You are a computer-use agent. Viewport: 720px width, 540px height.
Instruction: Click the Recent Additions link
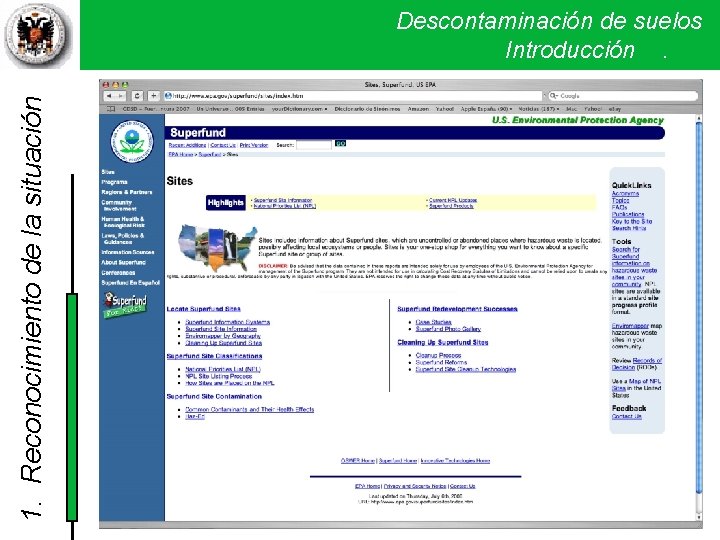pos(187,145)
